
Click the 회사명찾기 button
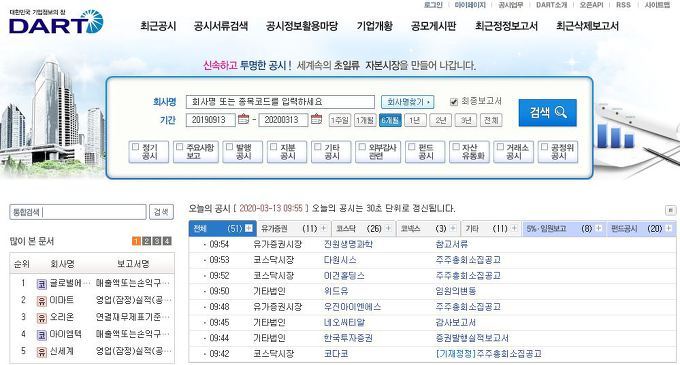[407, 102]
